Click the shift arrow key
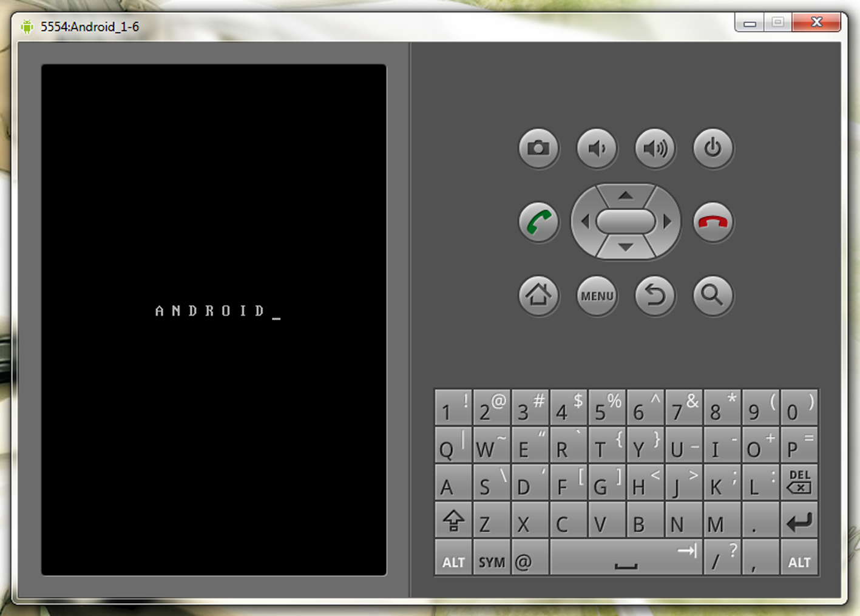The image size is (860, 616). [453, 520]
